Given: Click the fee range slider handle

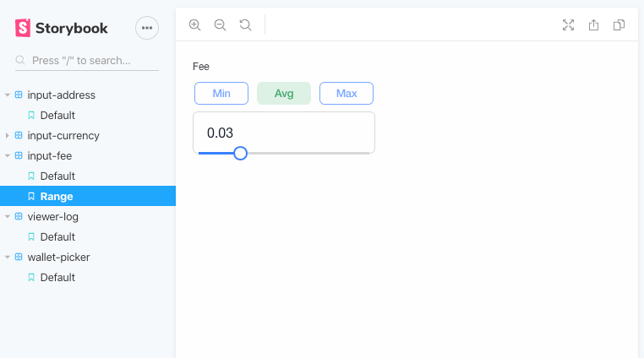Looking at the screenshot, I should [240, 153].
